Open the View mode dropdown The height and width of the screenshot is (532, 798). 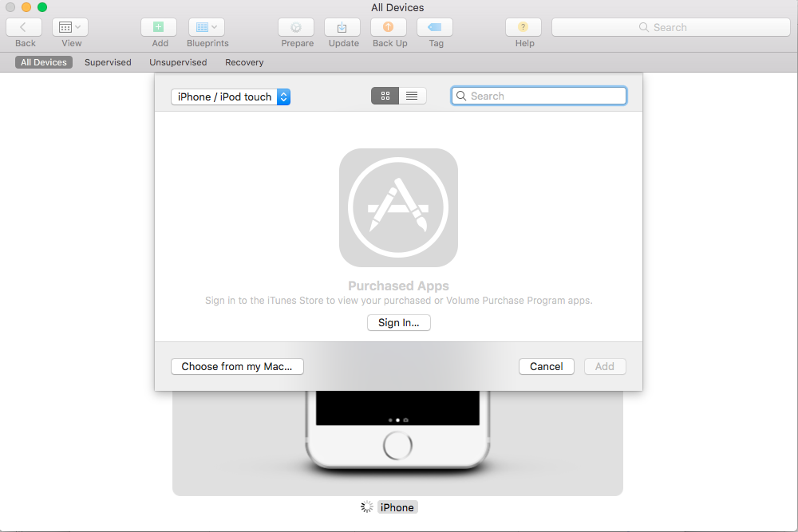70,27
